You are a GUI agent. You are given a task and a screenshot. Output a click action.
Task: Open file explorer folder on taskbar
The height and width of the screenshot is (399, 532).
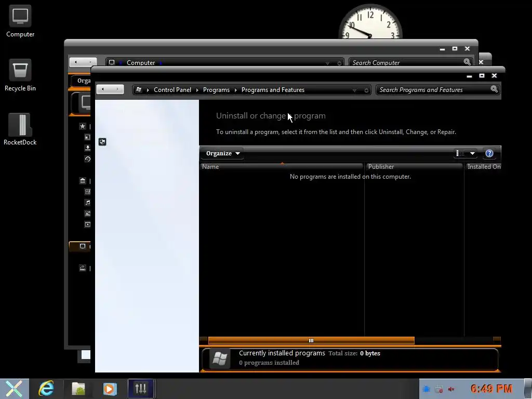click(x=78, y=389)
